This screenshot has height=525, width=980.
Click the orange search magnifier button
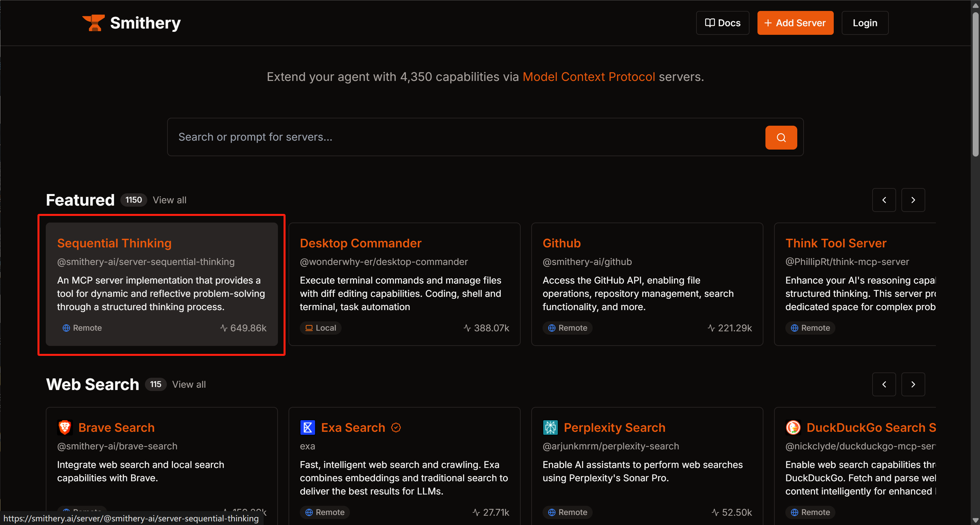coord(781,137)
